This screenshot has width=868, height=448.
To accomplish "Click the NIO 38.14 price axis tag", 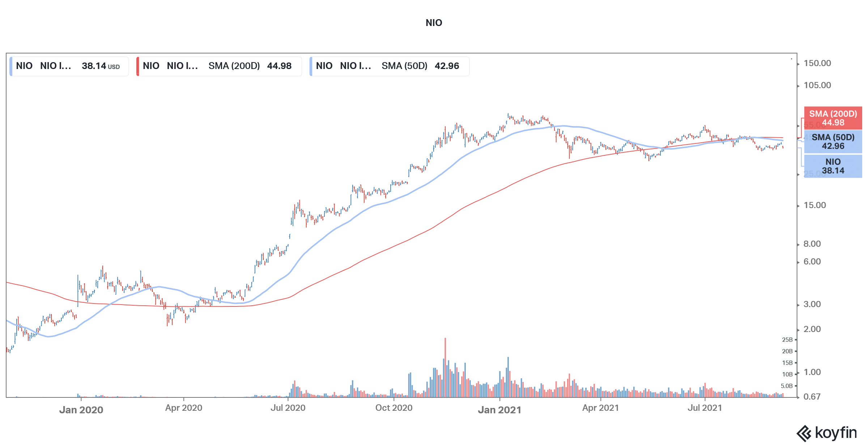I will pyautogui.click(x=833, y=166).
